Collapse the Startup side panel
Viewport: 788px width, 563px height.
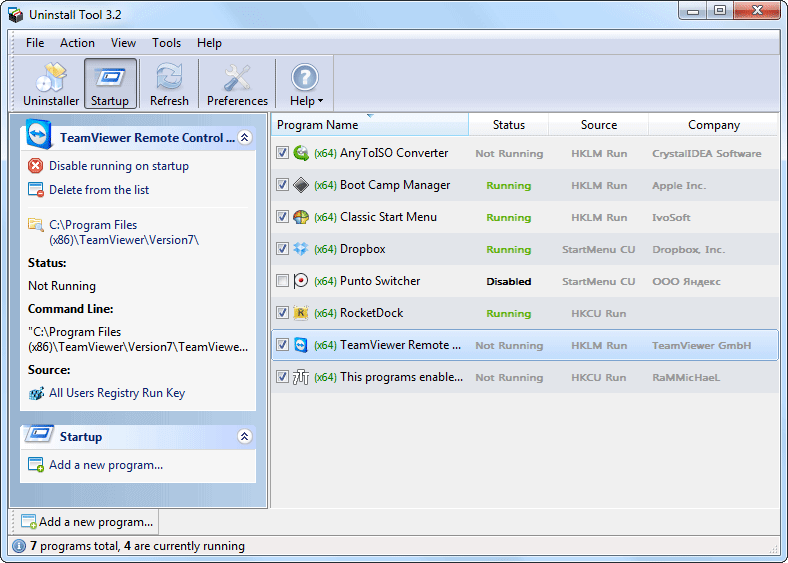coord(245,436)
